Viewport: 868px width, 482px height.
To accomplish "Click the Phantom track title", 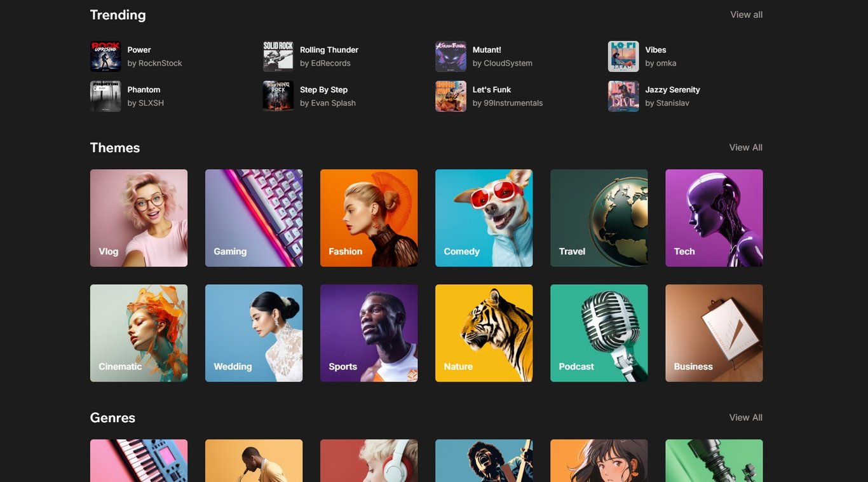I will (144, 90).
